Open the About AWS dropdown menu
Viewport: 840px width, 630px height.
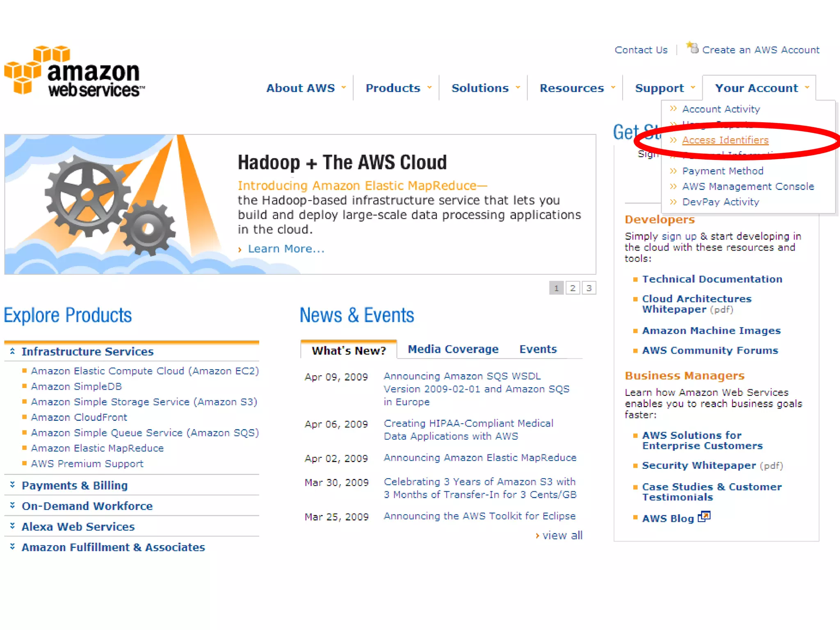pyautogui.click(x=306, y=88)
